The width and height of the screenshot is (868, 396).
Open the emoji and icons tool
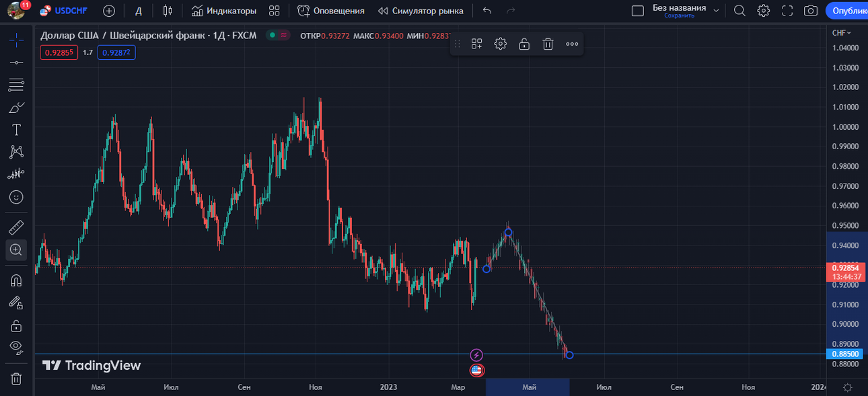point(16,197)
